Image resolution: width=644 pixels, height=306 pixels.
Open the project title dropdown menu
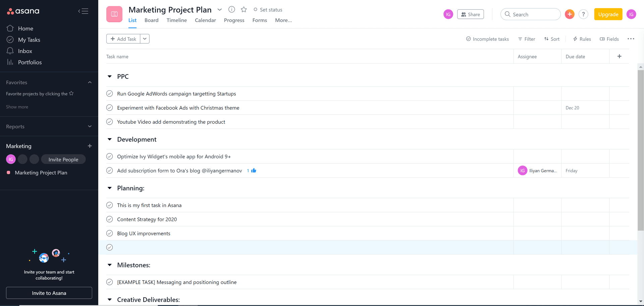click(x=220, y=10)
